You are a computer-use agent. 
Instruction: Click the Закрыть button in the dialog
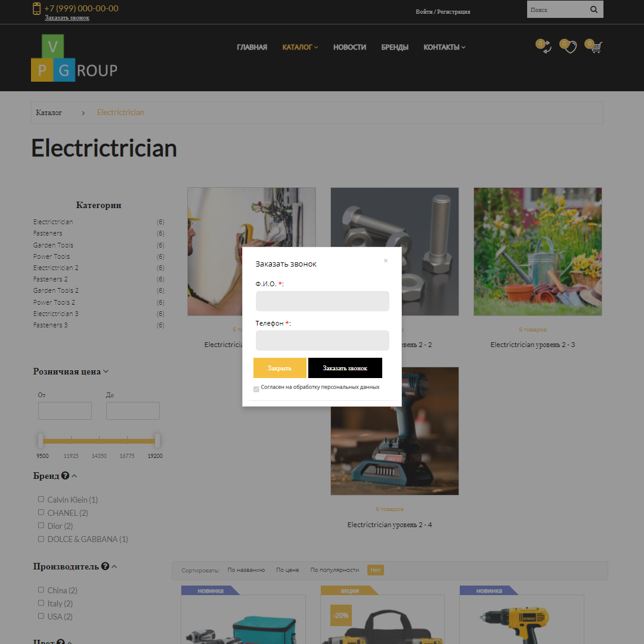[x=280, y=368]
